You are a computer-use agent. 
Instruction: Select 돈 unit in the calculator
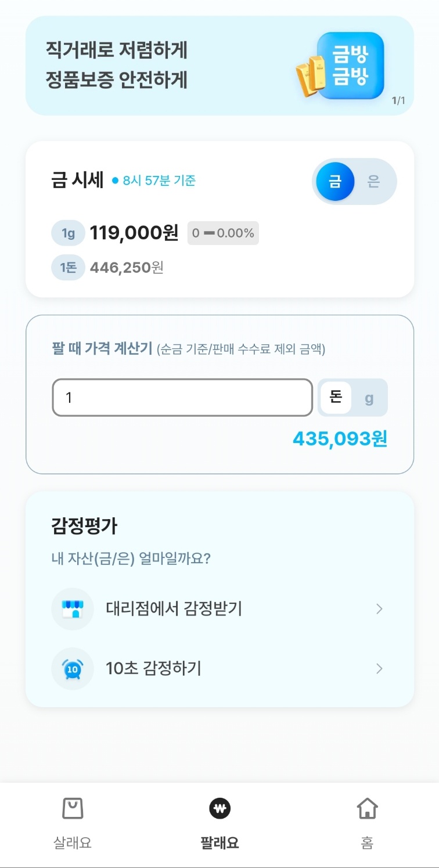point(336,398)
